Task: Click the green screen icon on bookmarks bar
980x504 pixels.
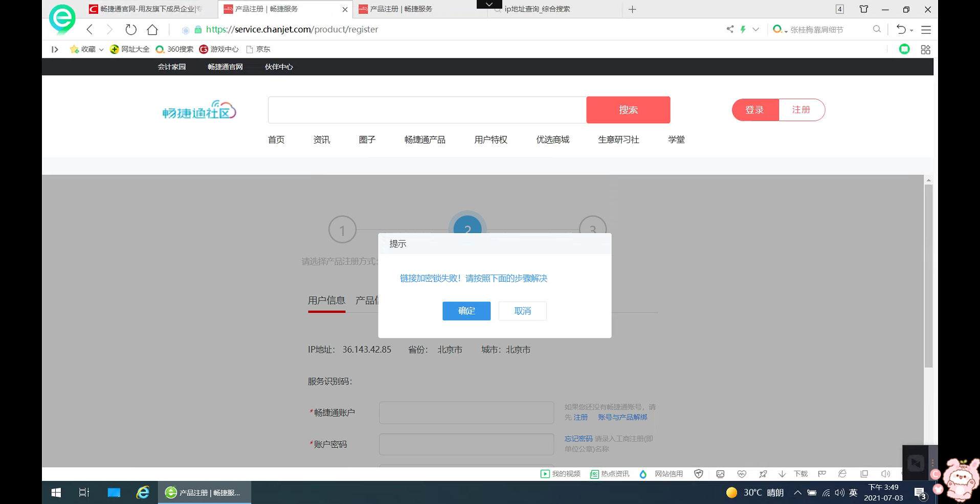Action: [904, 49]
